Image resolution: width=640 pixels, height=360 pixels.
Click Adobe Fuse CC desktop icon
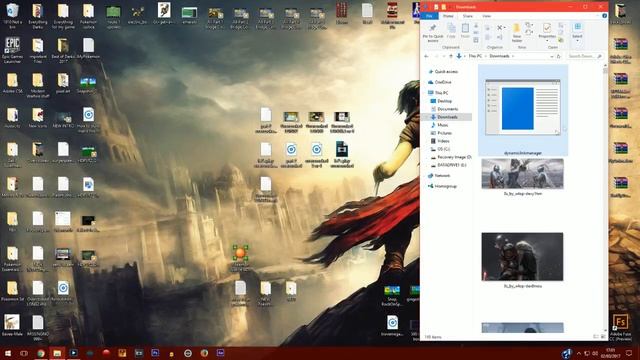tap(620, 327)
